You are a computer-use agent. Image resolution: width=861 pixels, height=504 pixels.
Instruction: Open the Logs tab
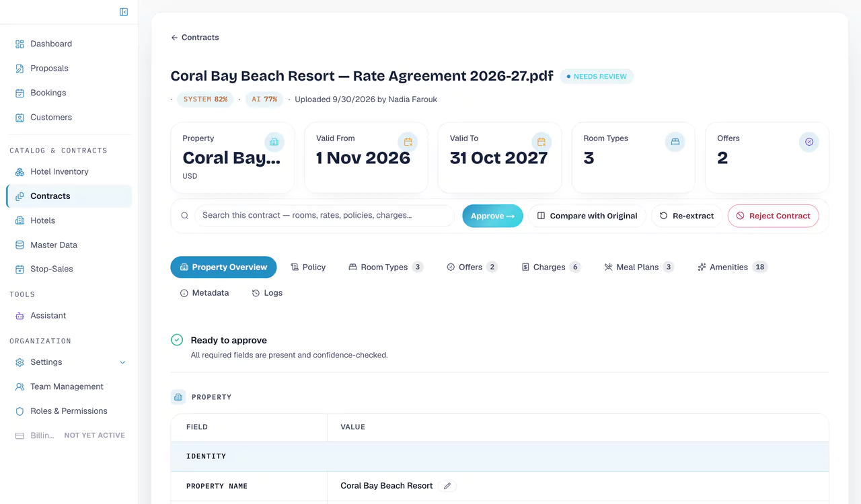(267, 293)
